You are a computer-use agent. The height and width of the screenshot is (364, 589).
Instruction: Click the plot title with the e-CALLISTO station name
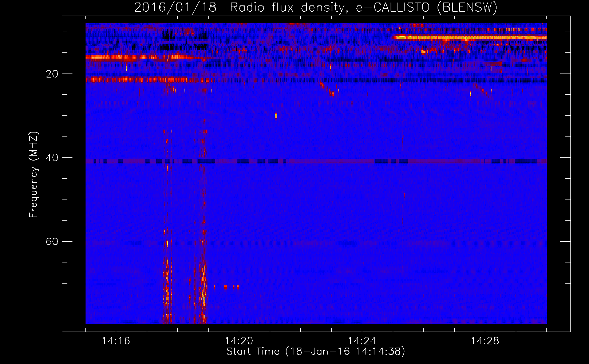[316, 7]
